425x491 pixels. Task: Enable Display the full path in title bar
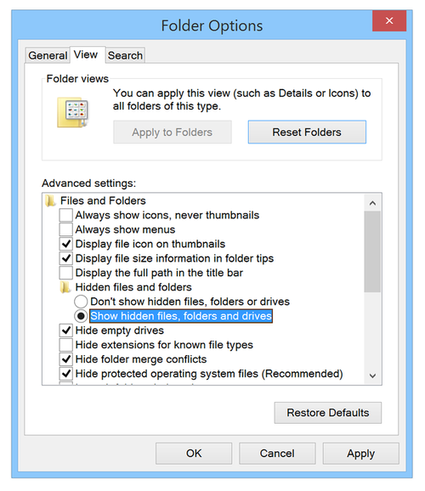66,273
